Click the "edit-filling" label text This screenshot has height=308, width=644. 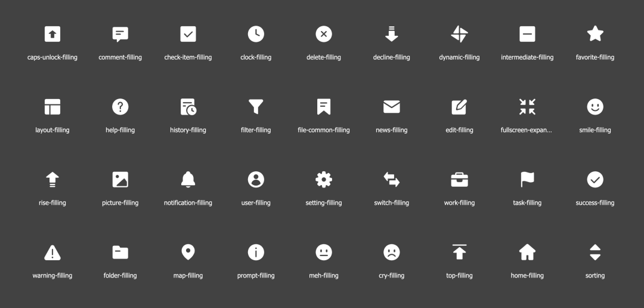(459, 130)
